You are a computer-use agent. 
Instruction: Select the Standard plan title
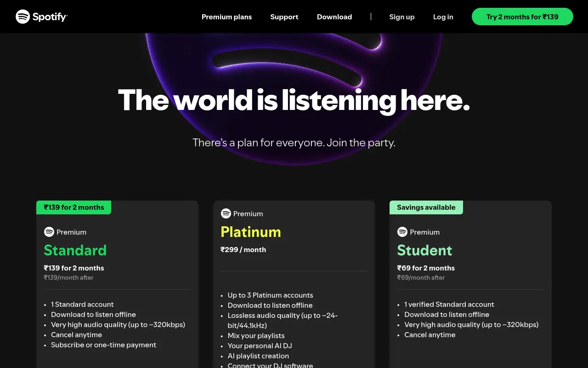75,250
